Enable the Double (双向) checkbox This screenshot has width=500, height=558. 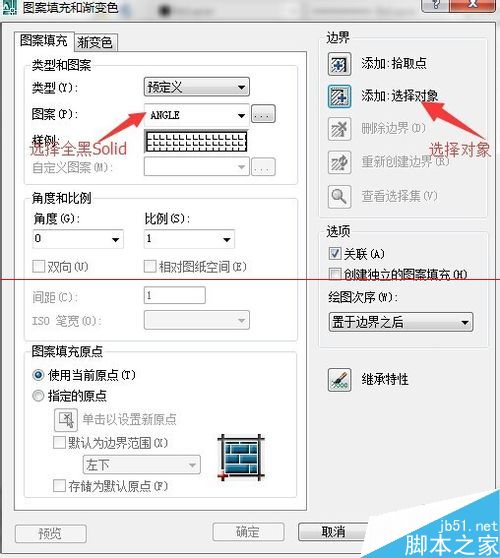pos(38,267)
